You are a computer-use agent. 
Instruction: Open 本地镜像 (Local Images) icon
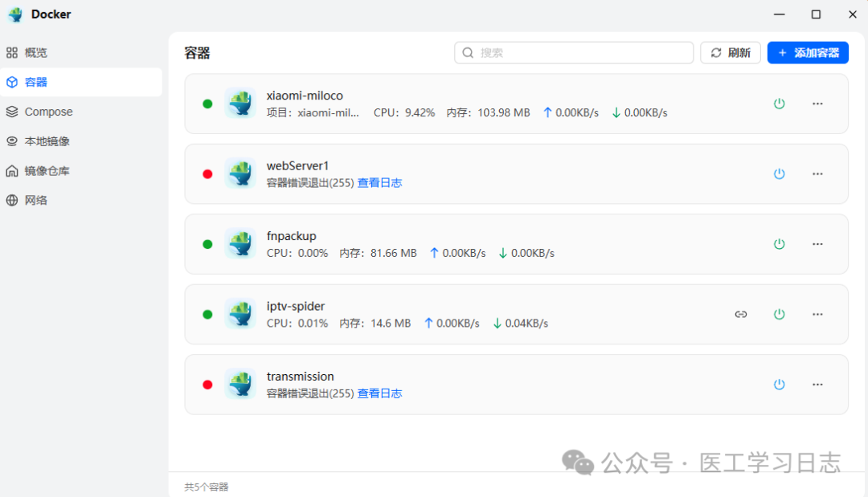coord(14,141)
